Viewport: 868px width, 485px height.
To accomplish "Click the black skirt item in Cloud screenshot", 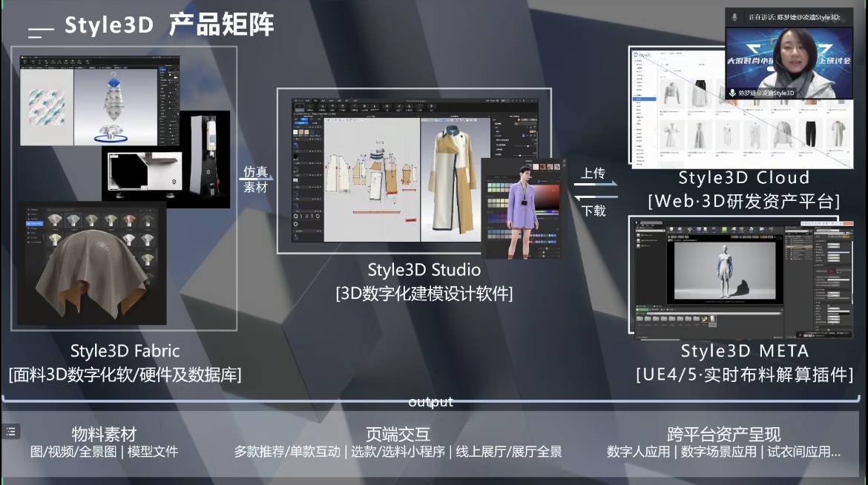I will pyautogui.click(x=699, y=93).
